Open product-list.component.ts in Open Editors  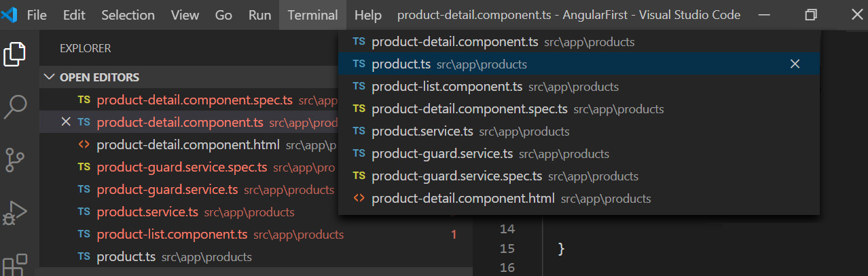(x=256, y=235)
